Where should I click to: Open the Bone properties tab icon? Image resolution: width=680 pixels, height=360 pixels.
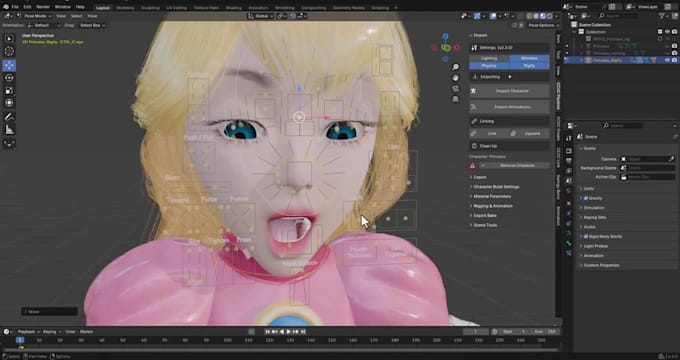(x=569, y=243)
